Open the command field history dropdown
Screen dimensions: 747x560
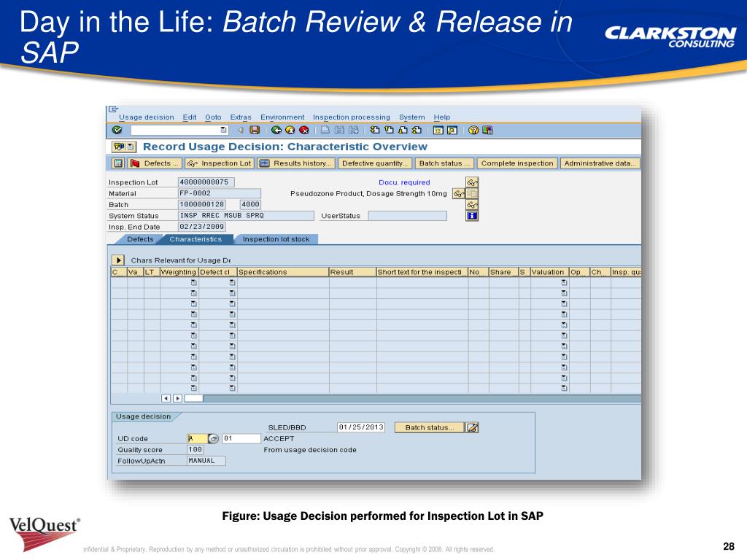point(223,130)
